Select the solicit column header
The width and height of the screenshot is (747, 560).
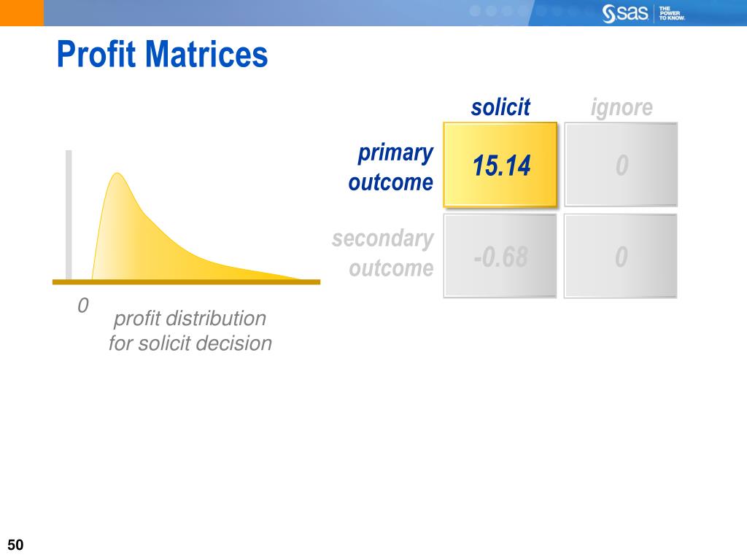(x=500, y=107)
